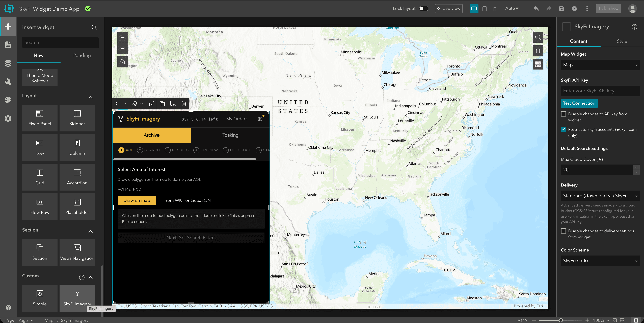This screenshot has width=644, height=323.
Task: Open the General settings gear panel
Action: tap(8, 118)
